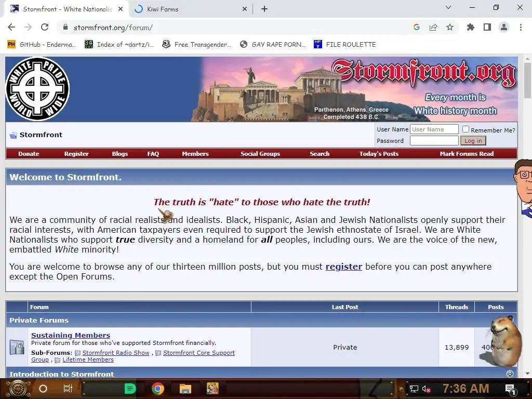The image size is (532, 399).
Task: Open the Extensions puzzle menu
Action: pyautogui.click(x=471, y=27)
